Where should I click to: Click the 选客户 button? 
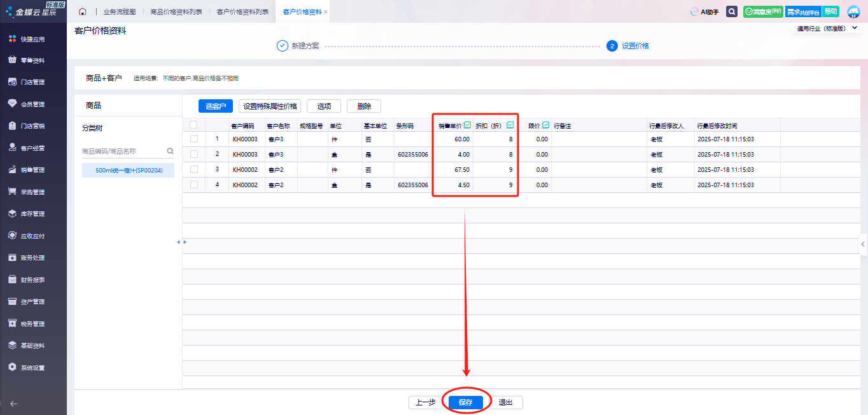click(216, 106)
